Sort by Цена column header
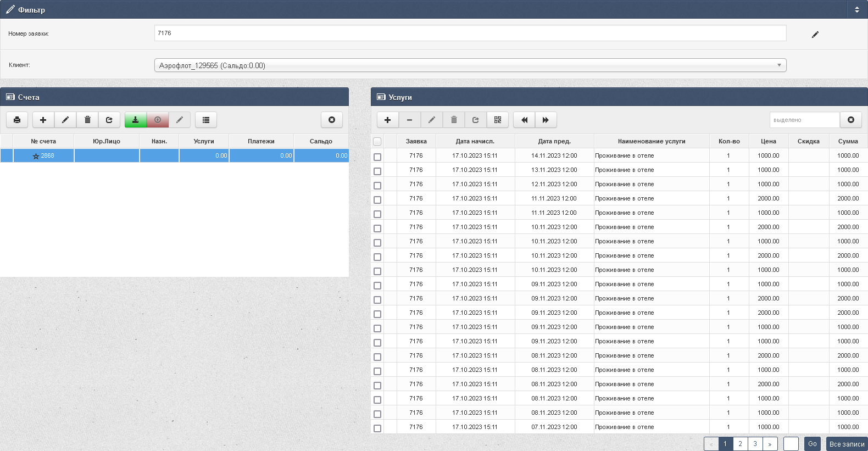 (769, 141)
